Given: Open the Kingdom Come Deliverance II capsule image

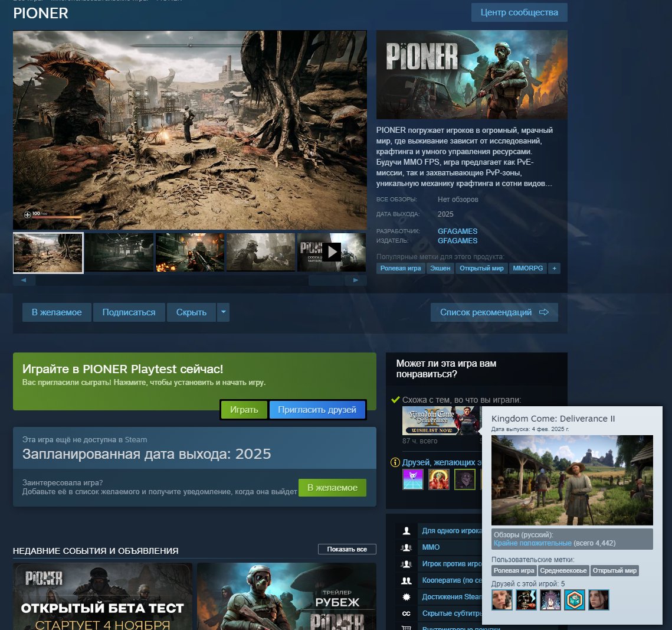Looking at the screenshot, I should (x=441, y=420).
